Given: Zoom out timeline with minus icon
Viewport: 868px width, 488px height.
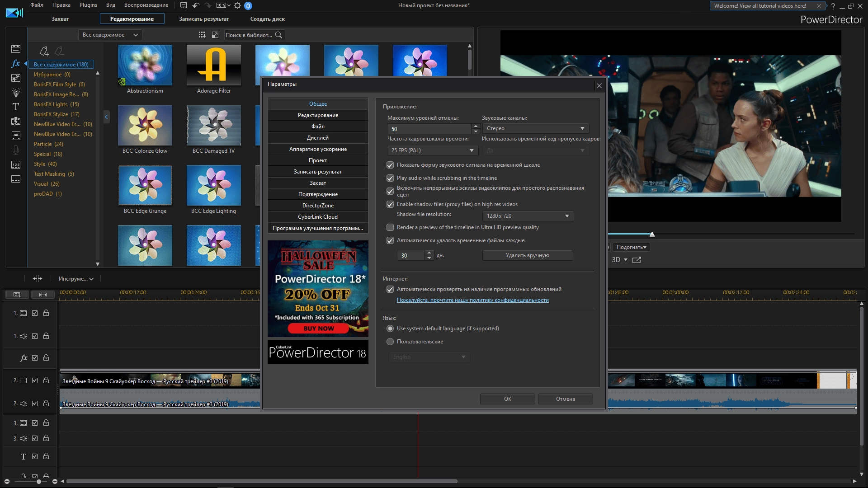Looking at the screenshot, I should pyautogui.click(x=7, y=482).
